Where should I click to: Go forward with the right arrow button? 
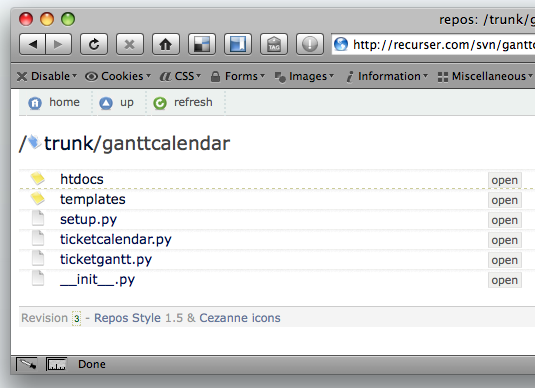click(x=58, y=44)
